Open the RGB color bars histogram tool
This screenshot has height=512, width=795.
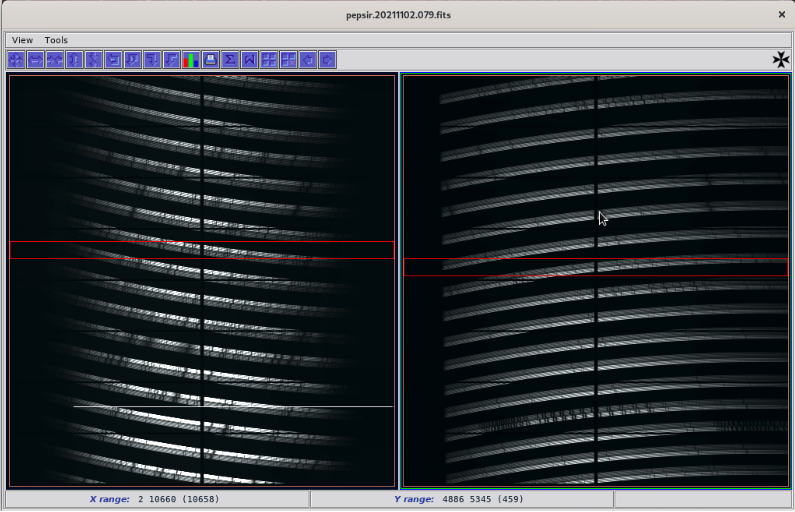[191, 60]
